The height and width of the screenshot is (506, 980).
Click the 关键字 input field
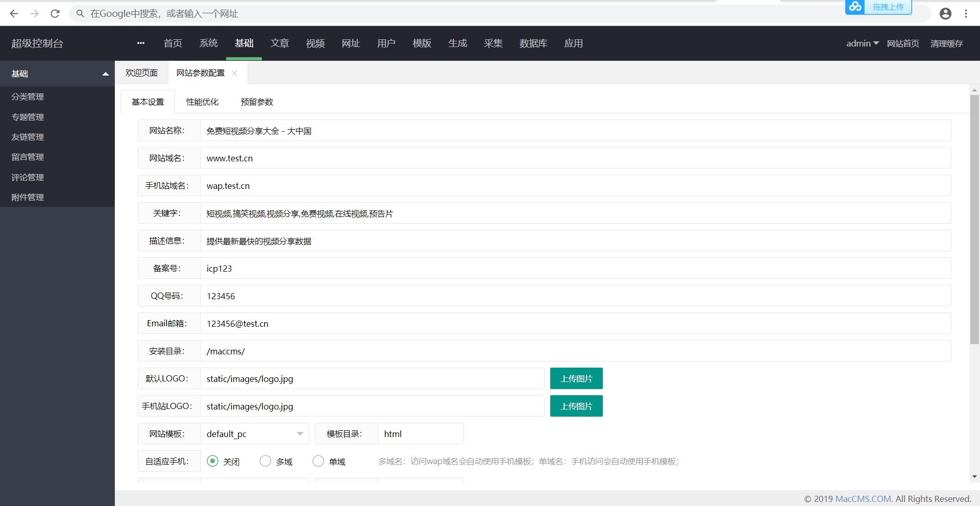(576, 213)
